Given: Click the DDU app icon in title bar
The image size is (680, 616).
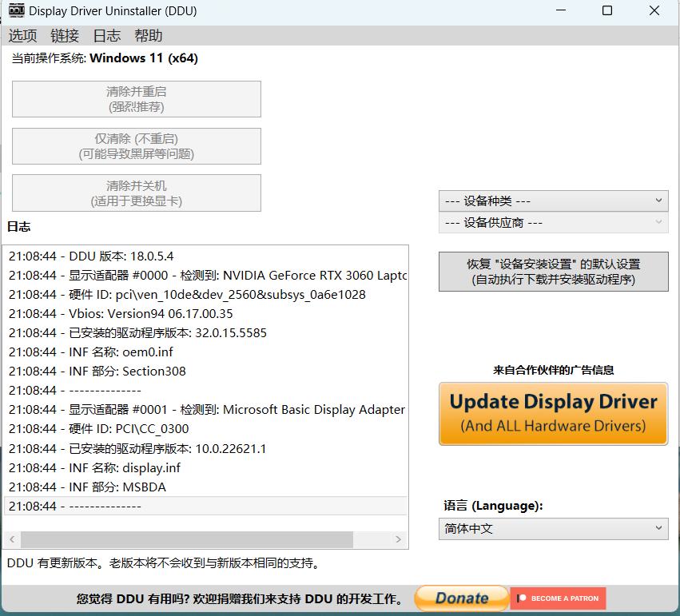Looking at the screenshot, I should point(15,11).
